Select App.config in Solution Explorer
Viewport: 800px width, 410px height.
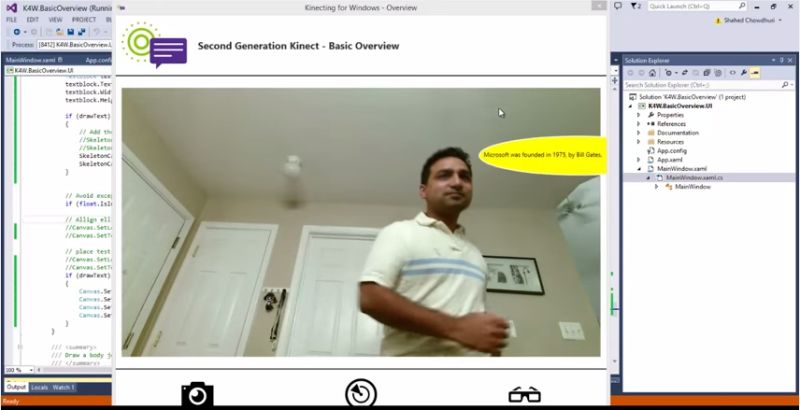[x=666, y=151]
